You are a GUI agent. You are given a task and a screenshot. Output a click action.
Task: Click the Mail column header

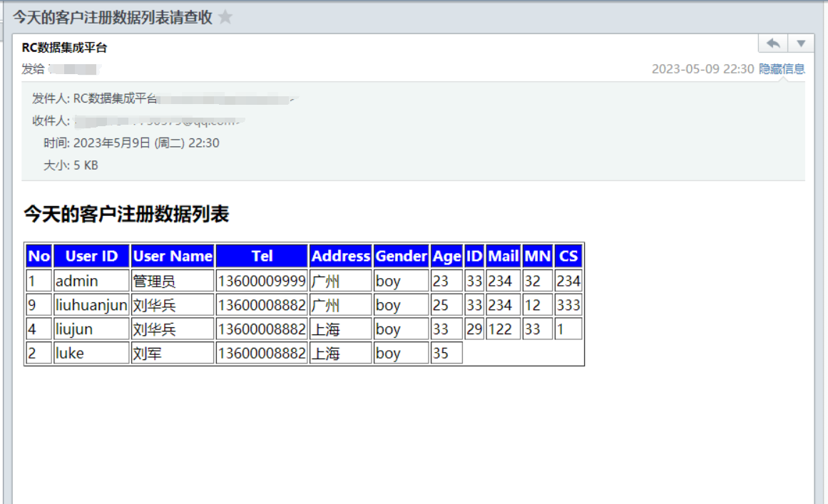tap(503, 256)
